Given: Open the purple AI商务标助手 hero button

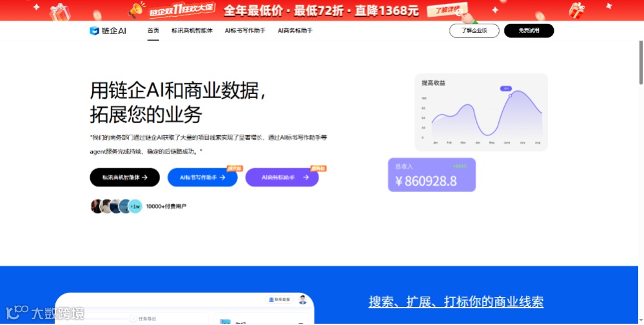Looking at the screenshot, I should click(282, 177).
